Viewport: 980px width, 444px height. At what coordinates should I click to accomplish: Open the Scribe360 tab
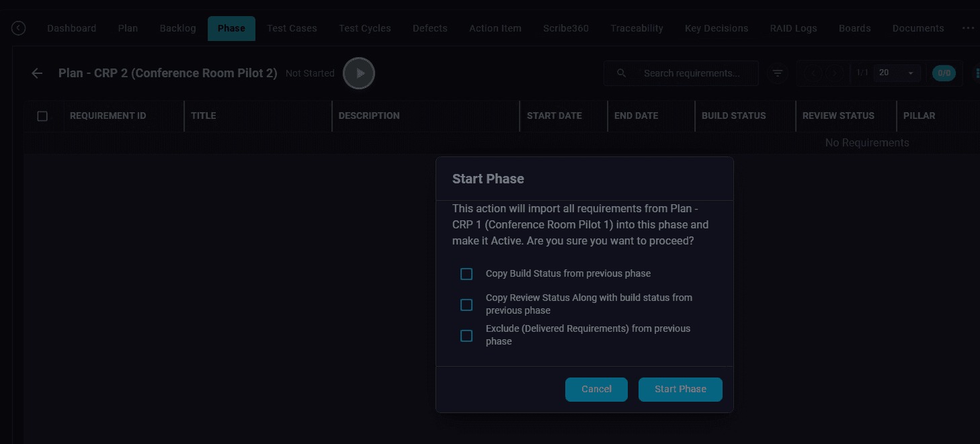pyautogui.click(x=566, y=28)
